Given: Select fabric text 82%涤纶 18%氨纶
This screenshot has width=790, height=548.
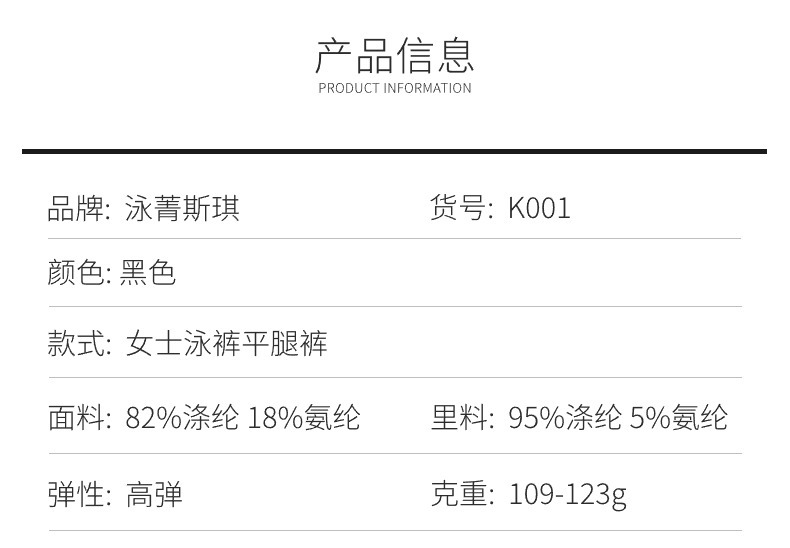Looking at the screenshot, I should point(243,417).
